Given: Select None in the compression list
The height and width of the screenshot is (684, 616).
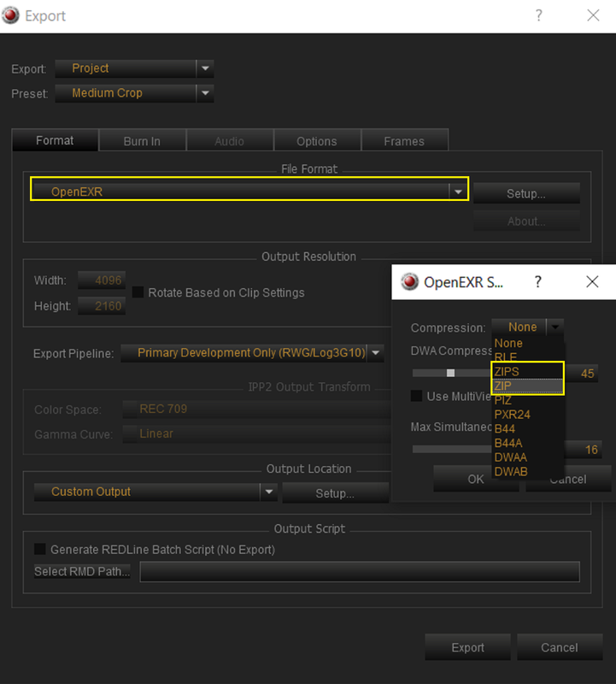Looking at the screenshot, I should [528, 344].
